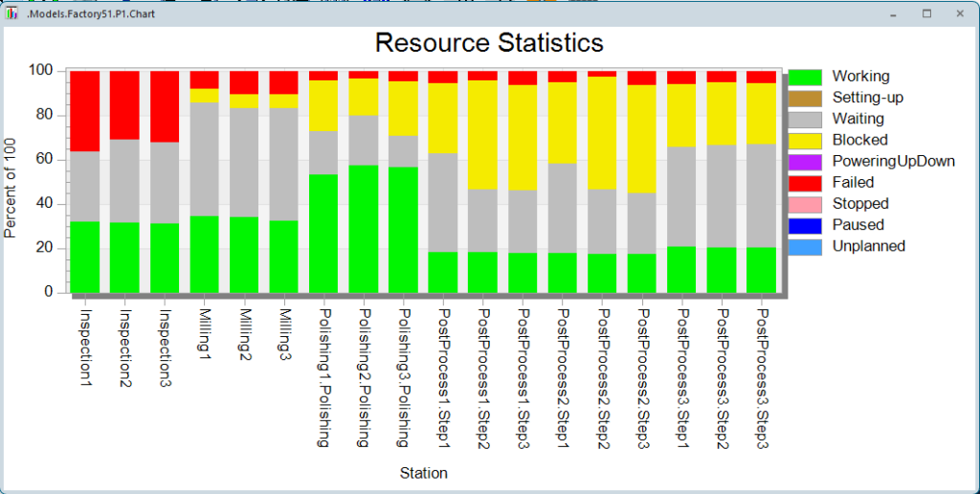Click the red Failed segment of Inspection1 bar

(x=85, y=110)
